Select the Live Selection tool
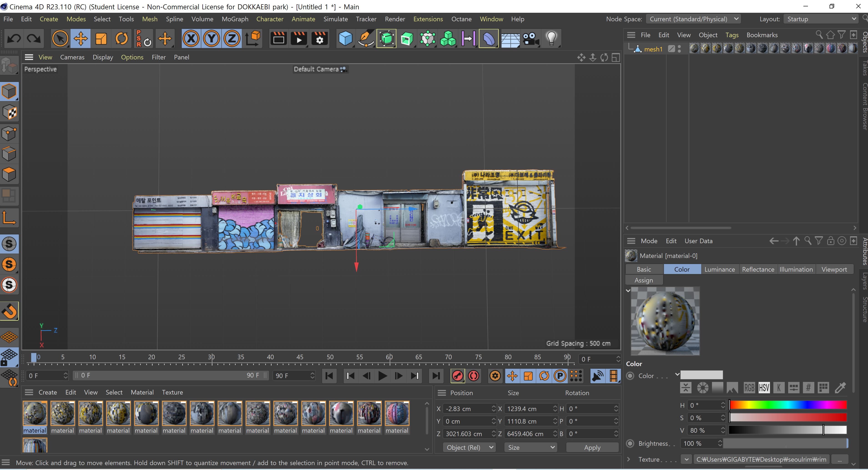This screenshot has height=470, width=868. point(60,38)
